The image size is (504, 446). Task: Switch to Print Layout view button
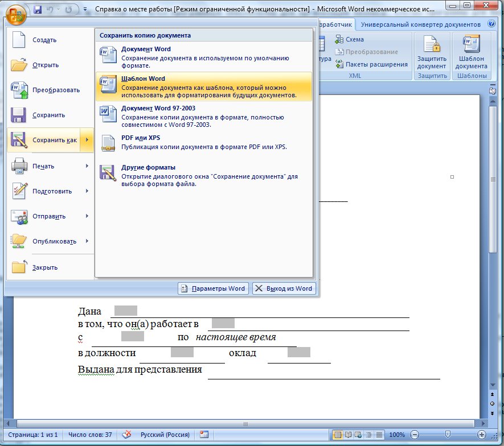tap(338, 435)
